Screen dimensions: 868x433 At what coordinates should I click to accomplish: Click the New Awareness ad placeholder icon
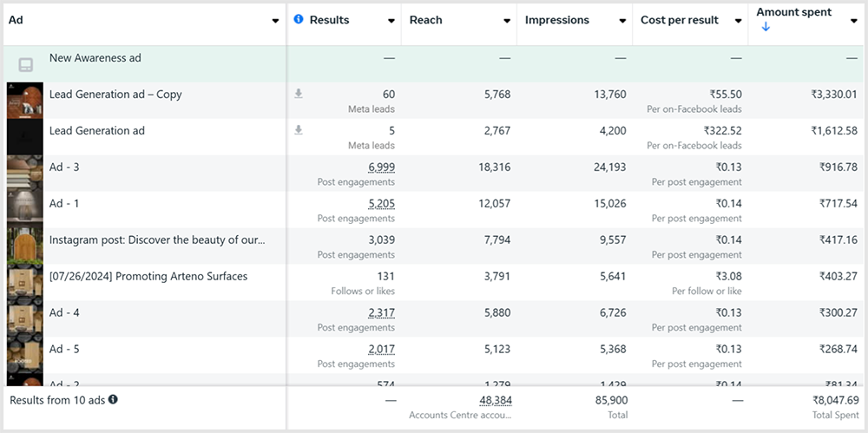pos(26,65)
